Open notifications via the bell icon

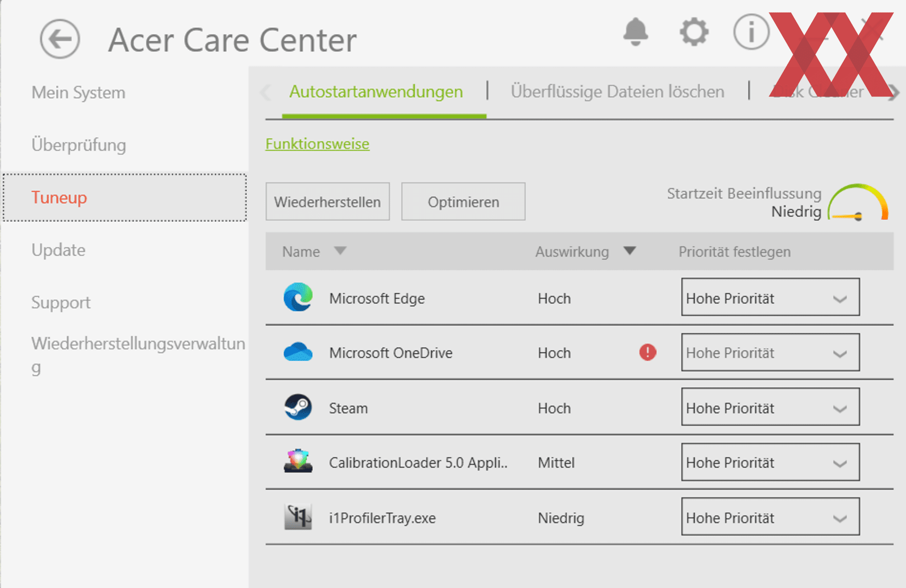click(636, 32)
